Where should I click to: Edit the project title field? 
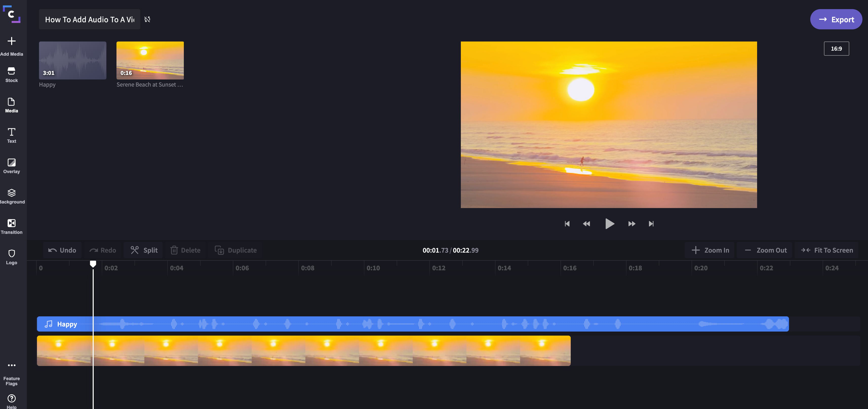90,19
